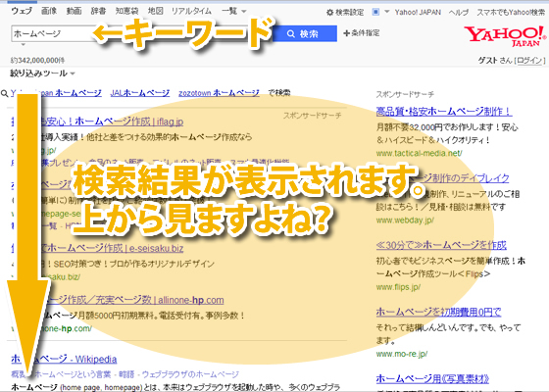The image size is (549, 392).
Task: Open the ホームページ - Wikipedia result
Action: pyautogui.click(x=64, y=359)
